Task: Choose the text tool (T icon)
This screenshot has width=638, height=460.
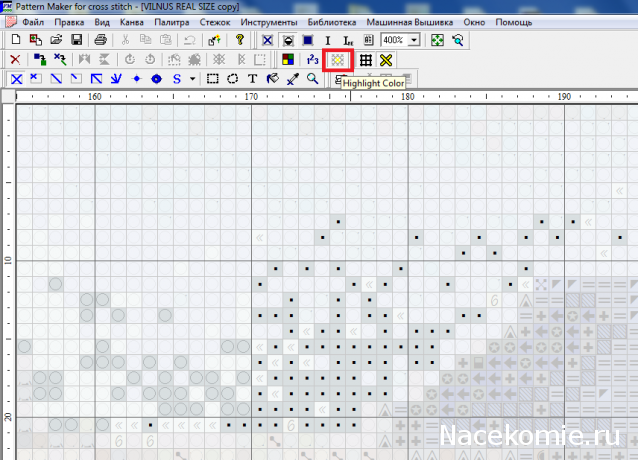Action: point(252,78)
